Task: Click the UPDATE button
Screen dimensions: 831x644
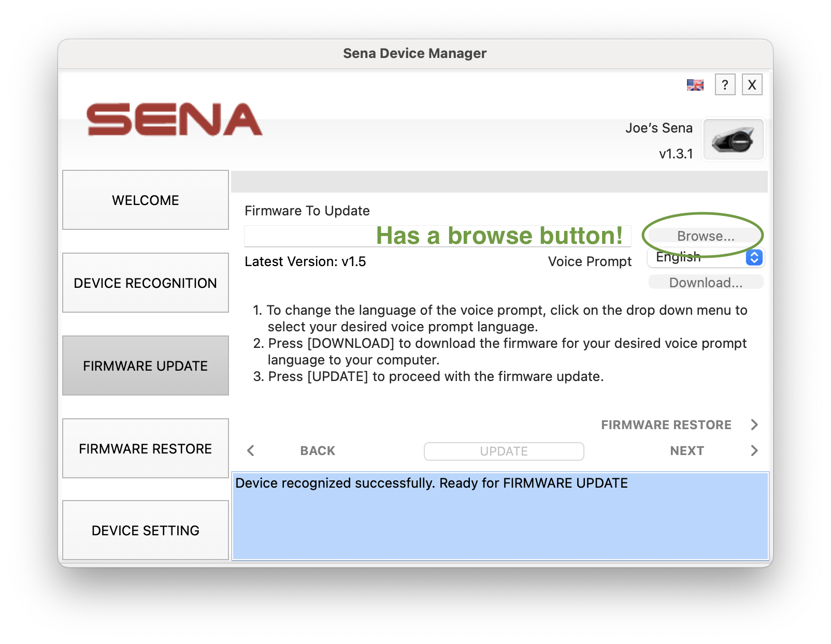Action: [504, 451]
